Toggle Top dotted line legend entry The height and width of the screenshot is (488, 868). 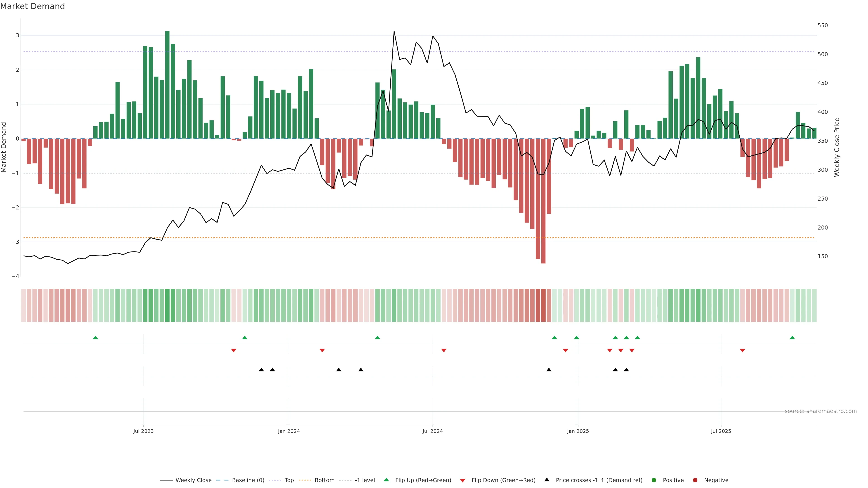click(289, 480)
